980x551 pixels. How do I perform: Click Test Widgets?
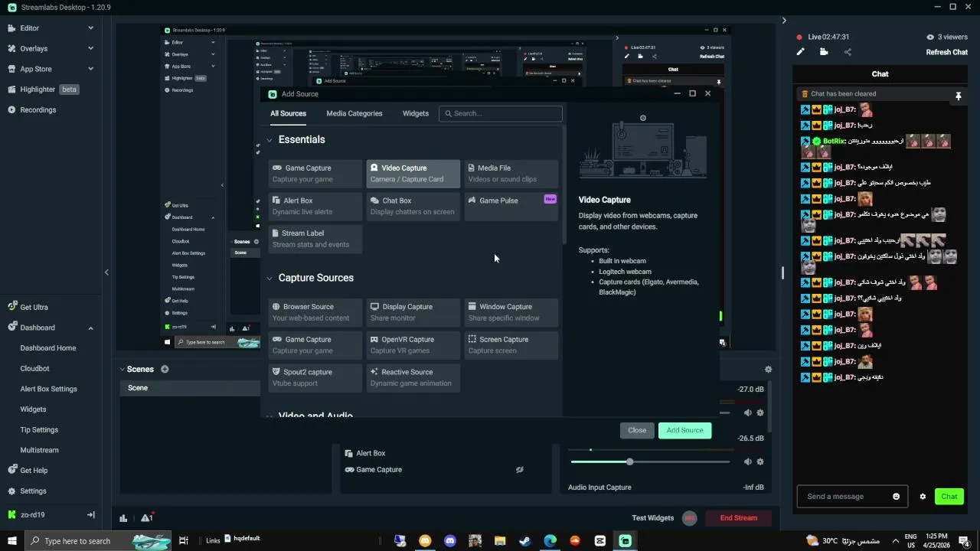652,518
